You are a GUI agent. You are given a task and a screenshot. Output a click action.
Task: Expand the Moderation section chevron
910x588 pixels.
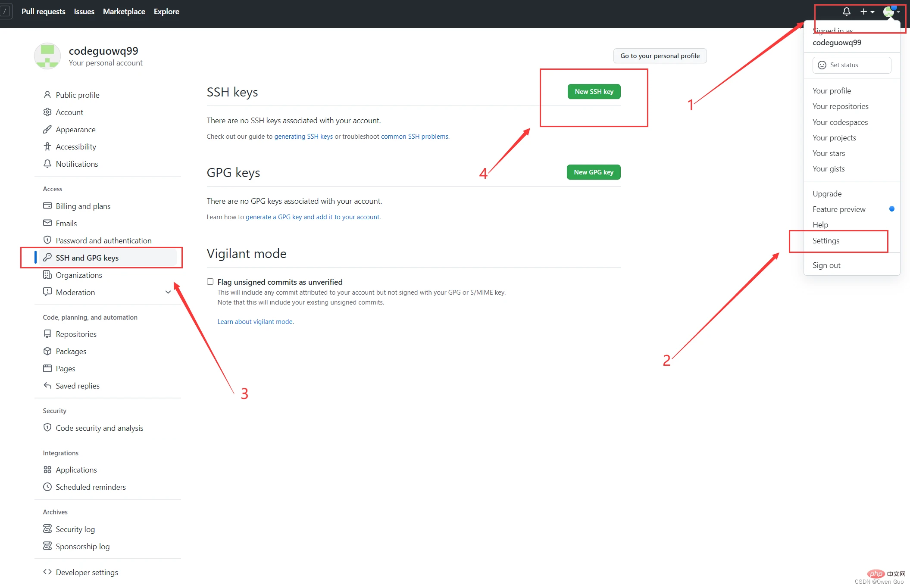[168, 292]
